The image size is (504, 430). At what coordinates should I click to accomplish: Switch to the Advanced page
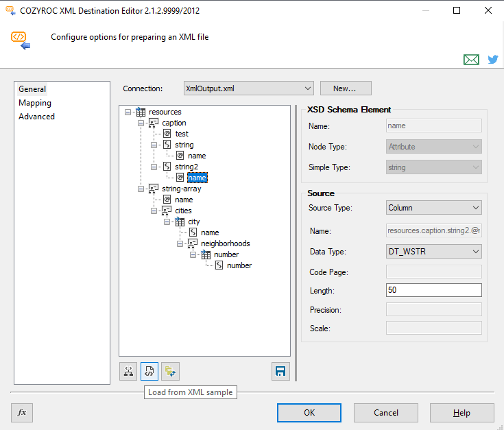[x=36, y=117]
